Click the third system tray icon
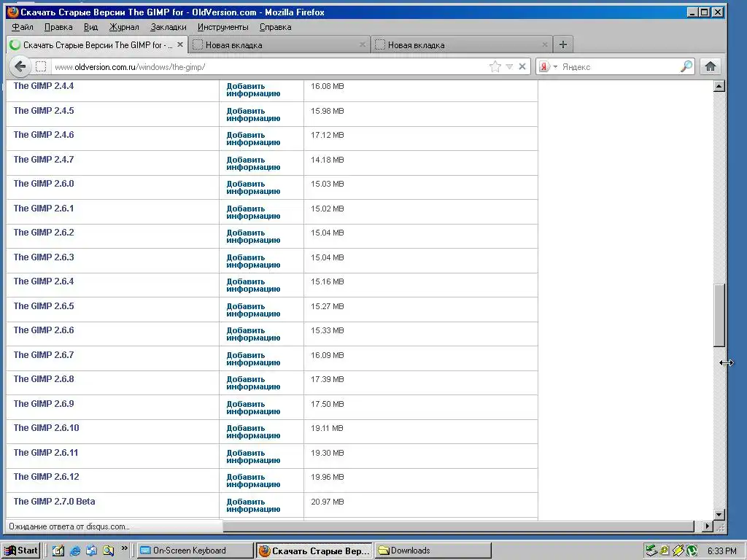The height and width of the screenshot is (560, 747). (678, 551)
